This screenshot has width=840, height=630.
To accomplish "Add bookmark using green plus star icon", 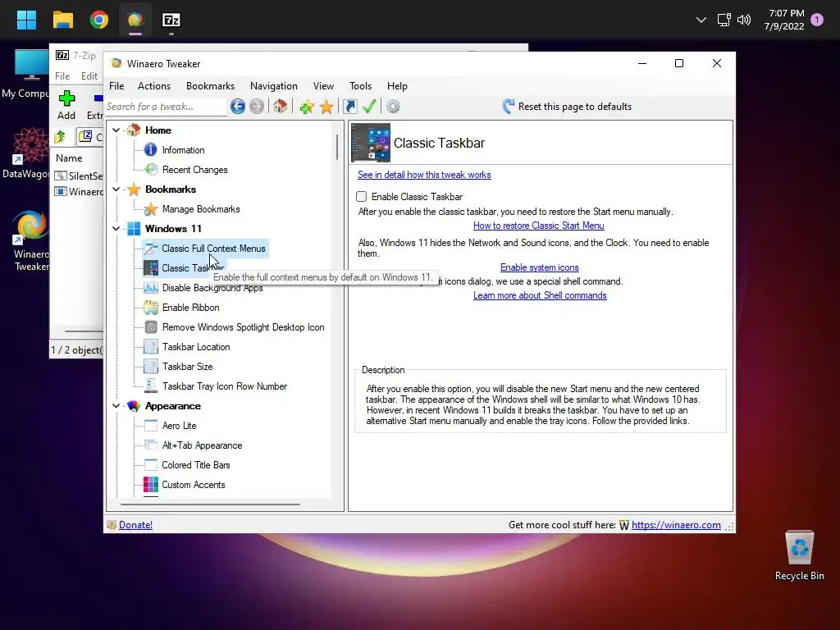I will pos(307,107).
